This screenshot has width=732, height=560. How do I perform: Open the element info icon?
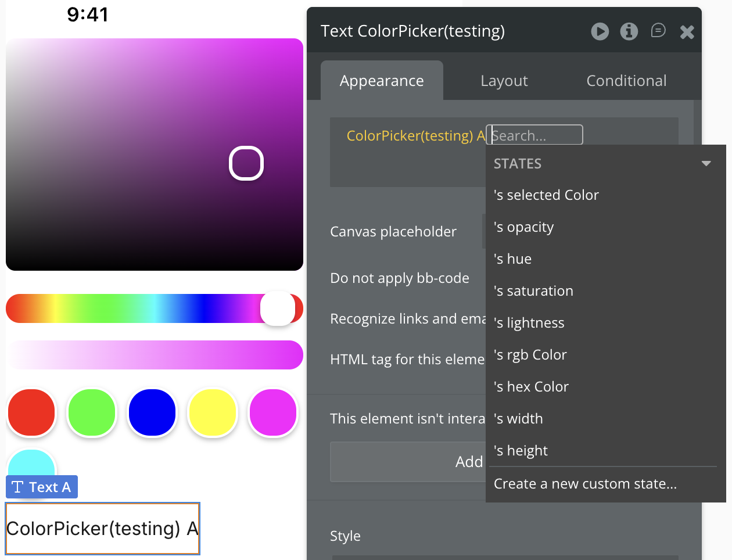[629, 31]
